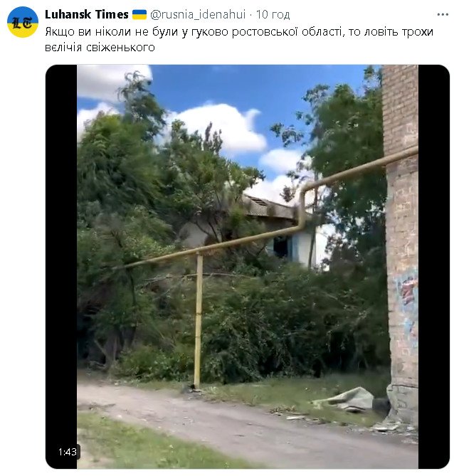Click the 1:43 video duration badge
This screenshot has height=476, width=454.
(x=68, y=452)
